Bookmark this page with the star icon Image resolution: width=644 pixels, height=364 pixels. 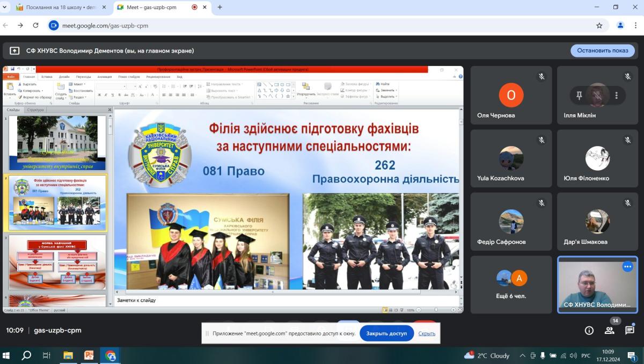pos(599,25)
